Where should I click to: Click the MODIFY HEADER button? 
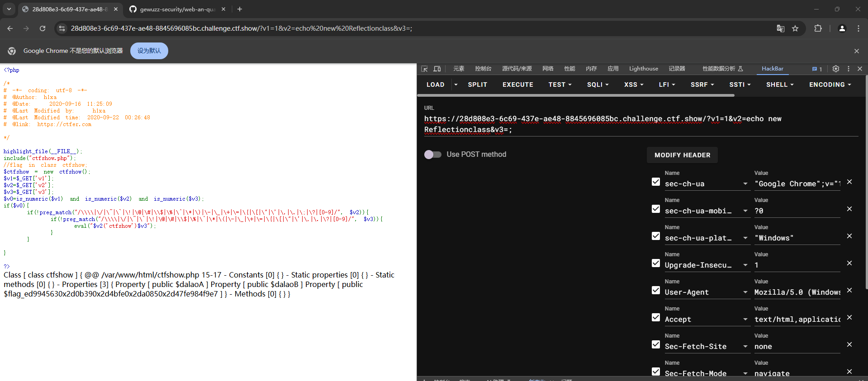pyautogui.click(x=682, y=155)
